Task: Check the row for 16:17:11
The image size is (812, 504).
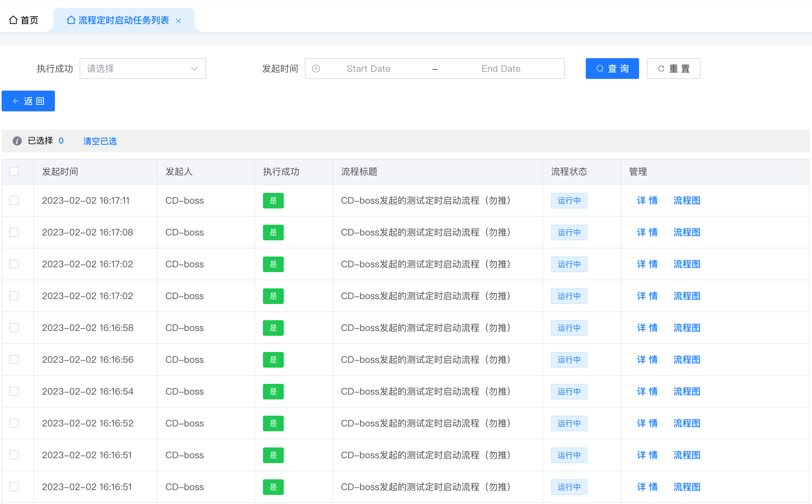Action: tap(14, 200)
